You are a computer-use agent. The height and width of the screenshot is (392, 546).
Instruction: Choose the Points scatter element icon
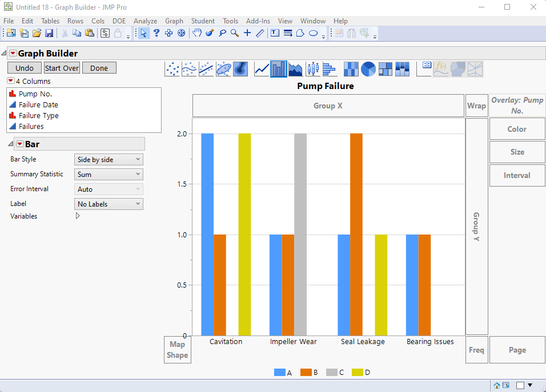(172, 69)
